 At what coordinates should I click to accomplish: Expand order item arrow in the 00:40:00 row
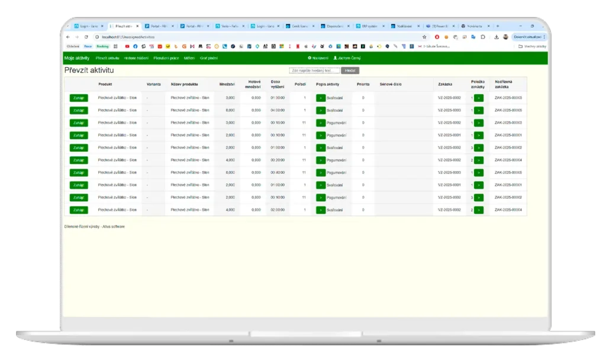(478, 173)
